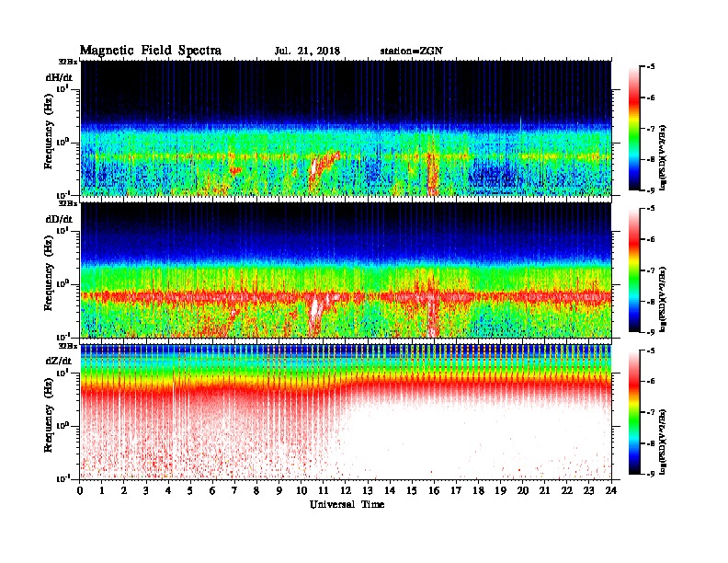The image size is (728, 563).
Task: Click the -7 value on dD/dt color bar
Action: point(652,270)
